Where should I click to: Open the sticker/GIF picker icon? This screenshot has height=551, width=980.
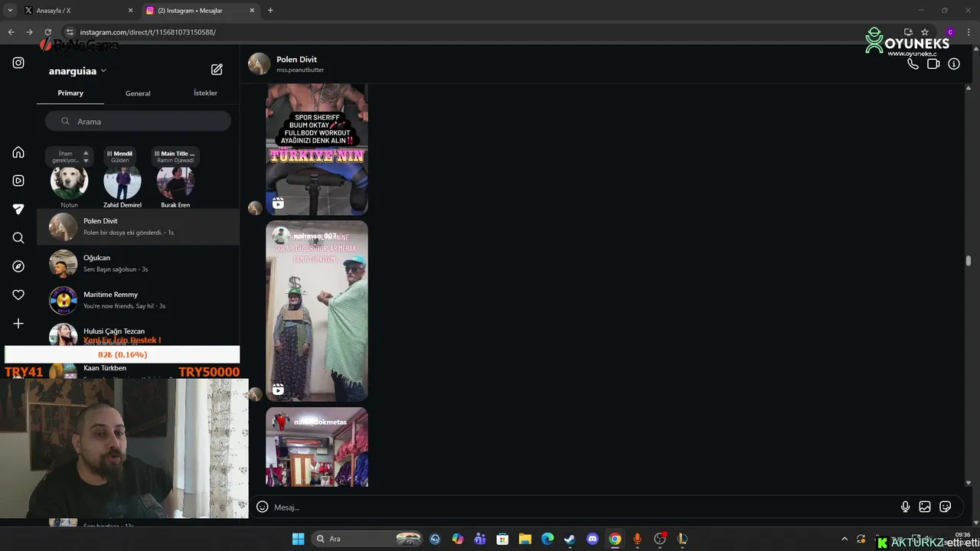coord(946,507)
